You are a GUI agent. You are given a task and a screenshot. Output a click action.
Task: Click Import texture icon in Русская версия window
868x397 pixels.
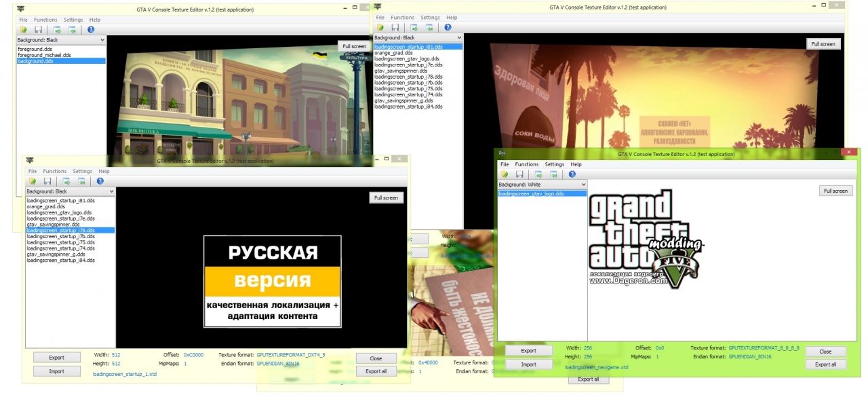click(x=81, y=181)
